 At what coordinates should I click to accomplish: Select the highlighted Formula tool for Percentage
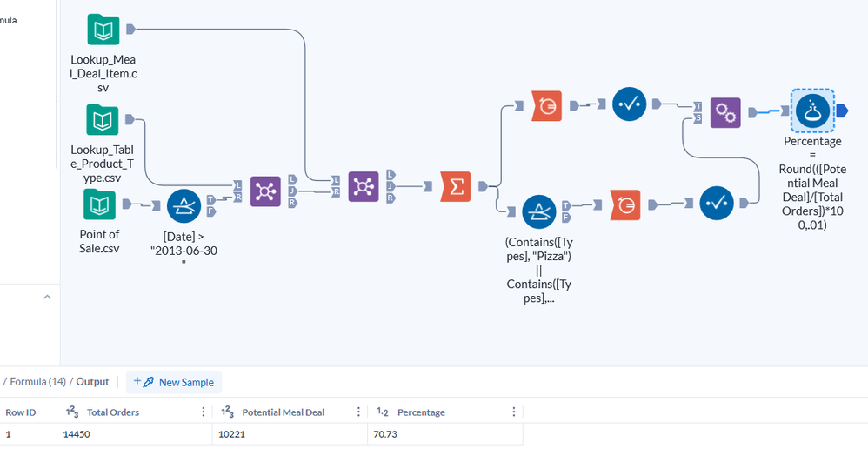point(812,111)
